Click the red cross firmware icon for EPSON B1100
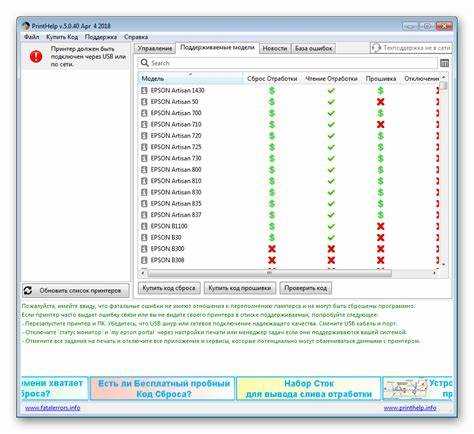Viewport: 474px width, 434px height. coord(380,226)
